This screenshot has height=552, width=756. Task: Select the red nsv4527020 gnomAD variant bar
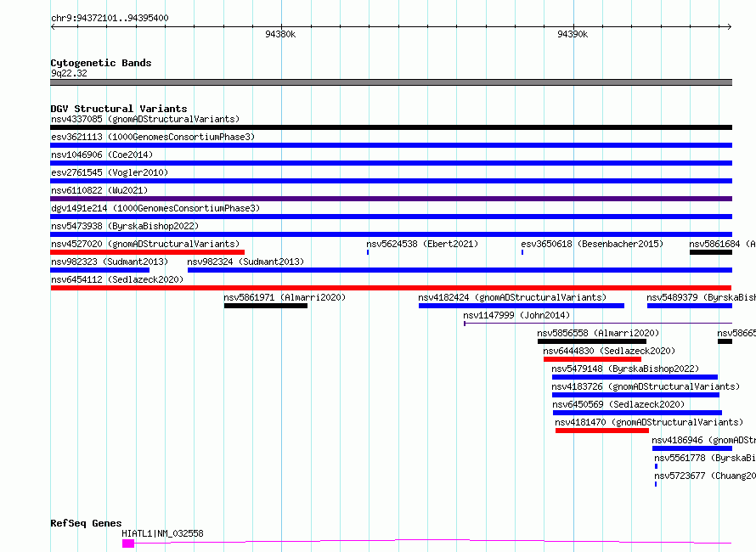[x=148, y=252]
